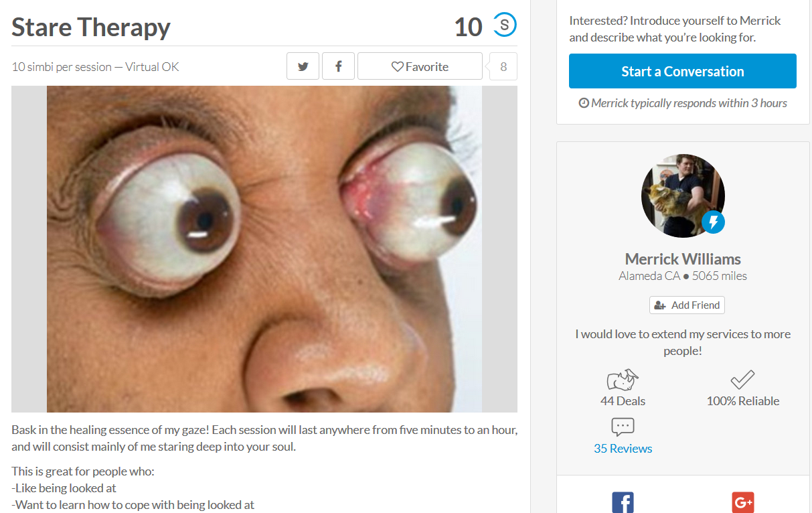Open the 35 Reviews link
The height and width of the screenshot is (513, 812).
point(623,449)
